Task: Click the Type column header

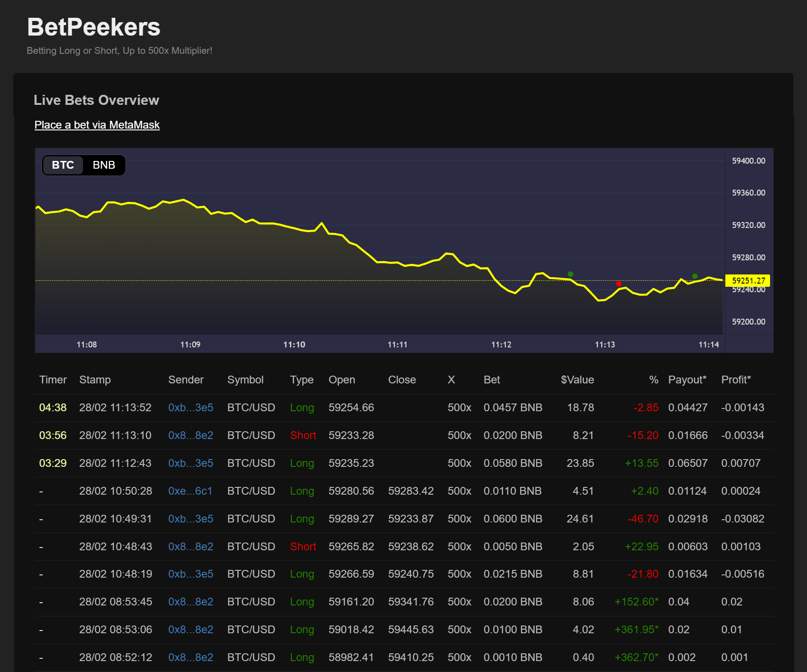Action: click(302, 380)
